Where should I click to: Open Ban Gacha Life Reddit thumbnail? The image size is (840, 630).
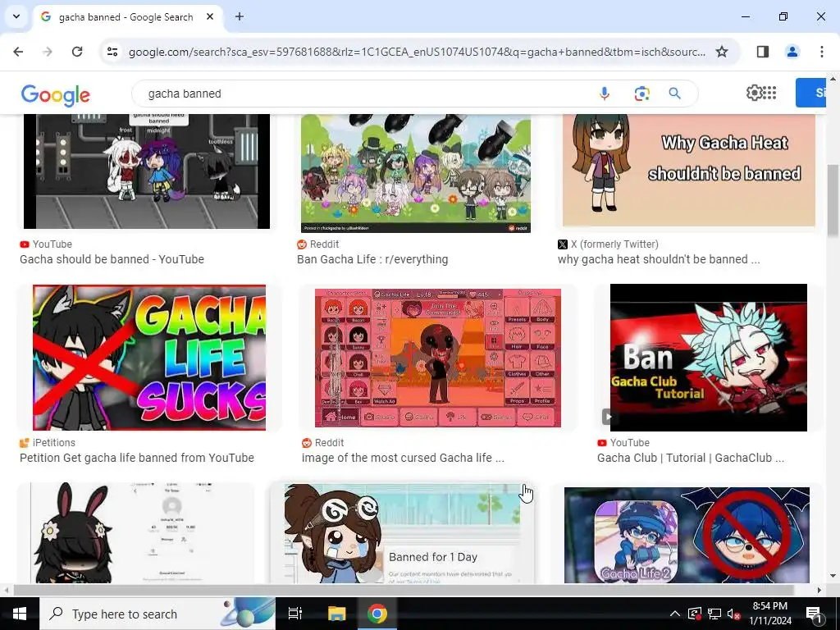tap(416, 173)
